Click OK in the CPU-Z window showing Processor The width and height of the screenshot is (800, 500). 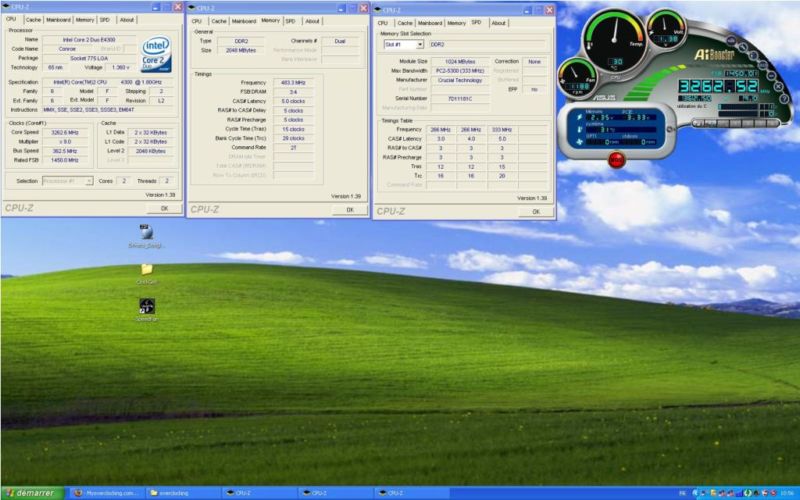164,208
